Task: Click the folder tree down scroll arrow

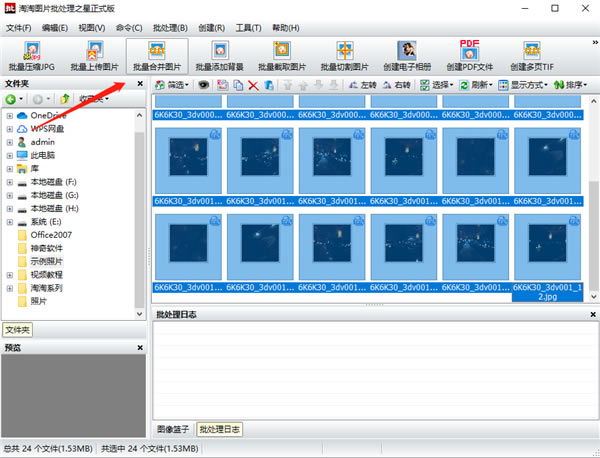Action: [x=140, y=314]
